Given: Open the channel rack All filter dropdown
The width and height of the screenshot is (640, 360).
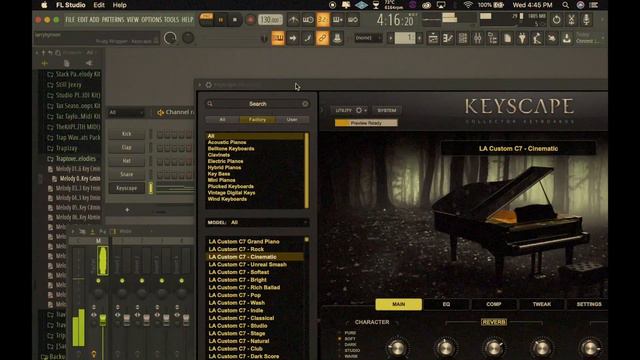Looking at the screenshot, I should tap(127, 112).
